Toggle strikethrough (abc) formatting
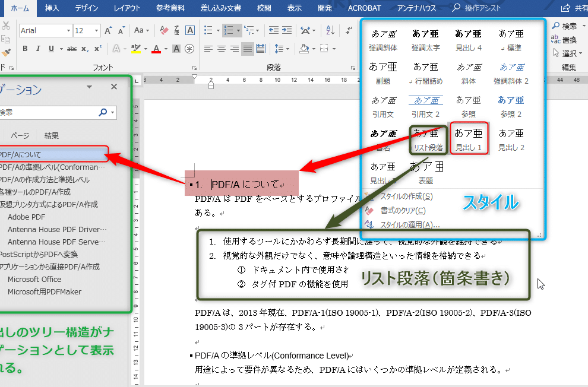Screen dimensions: 588x387 click(72, 49)
